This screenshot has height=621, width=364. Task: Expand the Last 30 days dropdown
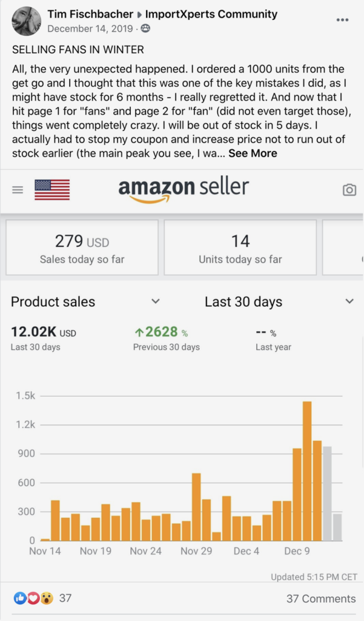coord(279,302)
